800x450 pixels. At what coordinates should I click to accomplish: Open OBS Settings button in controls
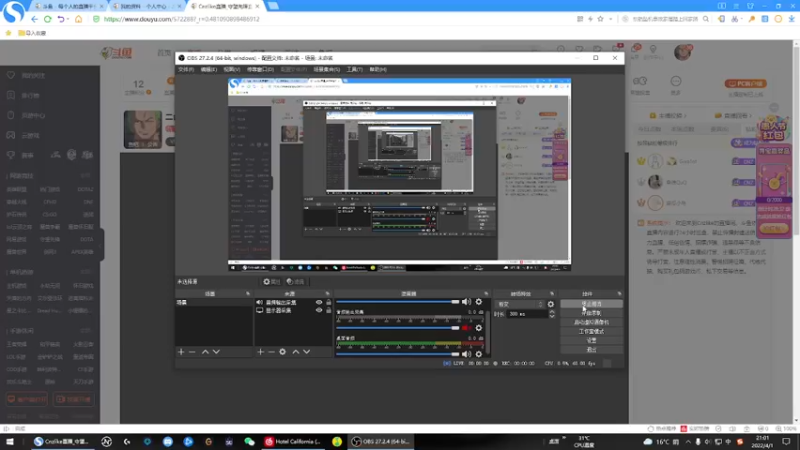coord(591,340)
